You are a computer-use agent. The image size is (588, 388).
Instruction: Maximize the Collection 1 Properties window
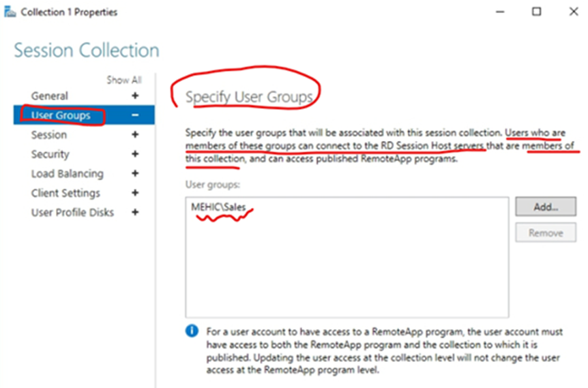(537, 12)
